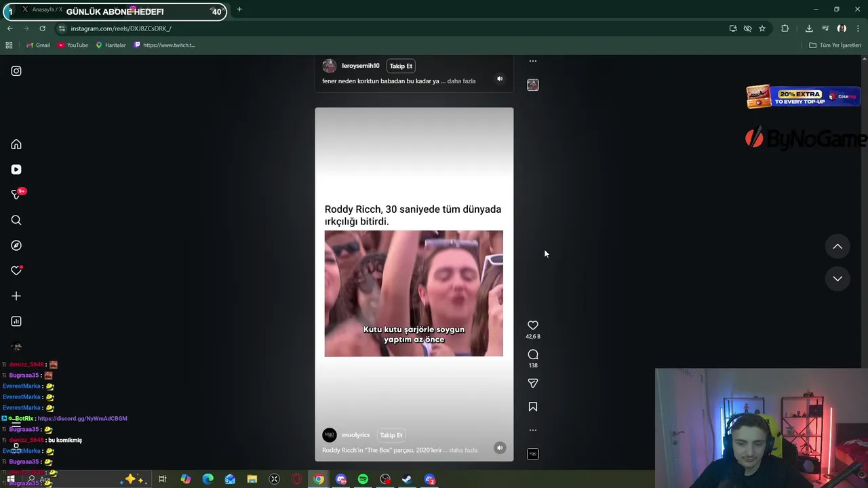This screenshot has height=488, width=868.
Task: Like the Roddy Ricch reel
Action: click(x=533, y=325)
